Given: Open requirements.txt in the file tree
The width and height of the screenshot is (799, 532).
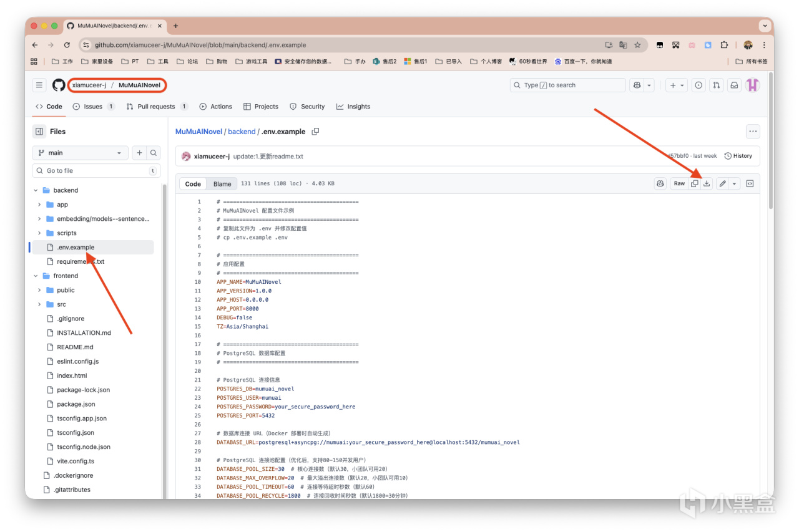Looking at the screenshot, I should (x=81, y=262).
